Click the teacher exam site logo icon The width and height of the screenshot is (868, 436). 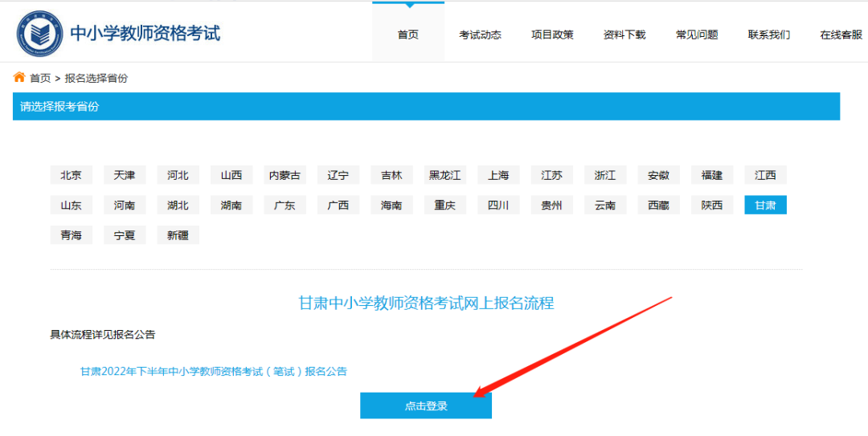(x=40, y=34)
